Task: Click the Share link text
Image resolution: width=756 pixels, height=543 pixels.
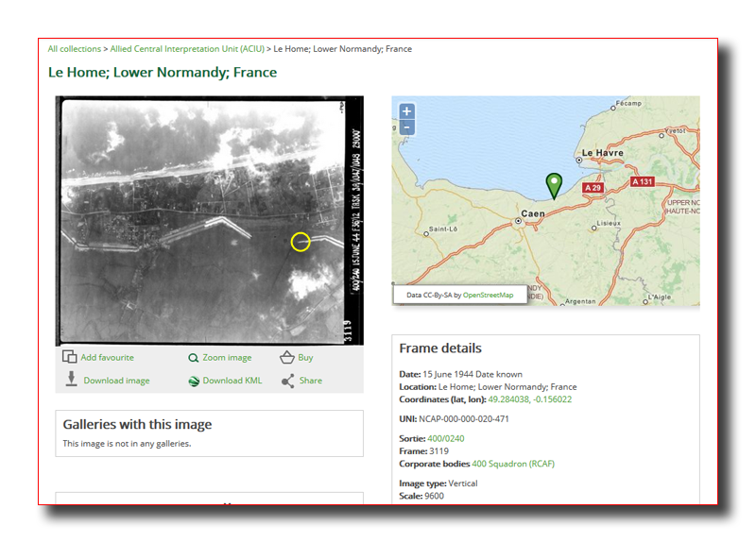Action: [x=311, y=381]
